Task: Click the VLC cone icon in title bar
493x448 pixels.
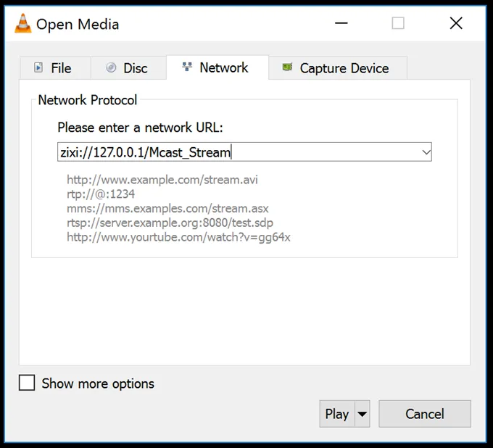Action: pyautogui.click(x=23, y=24)
